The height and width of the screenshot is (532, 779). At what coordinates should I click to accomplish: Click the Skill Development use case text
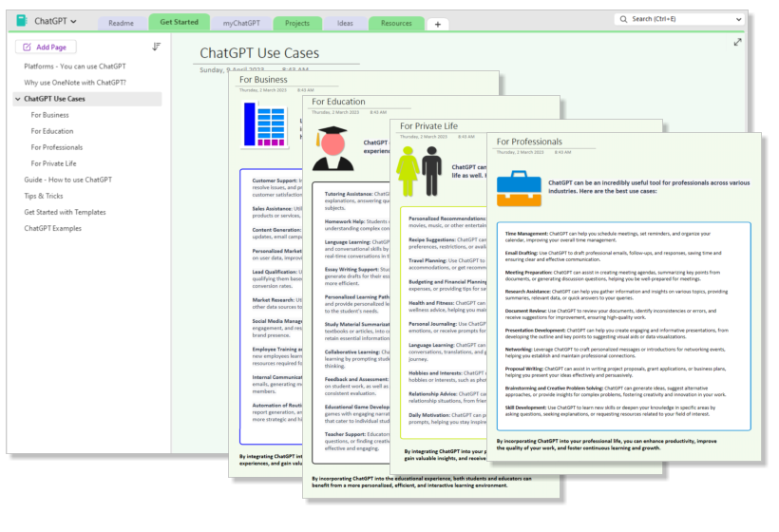[x=610, y=410]
